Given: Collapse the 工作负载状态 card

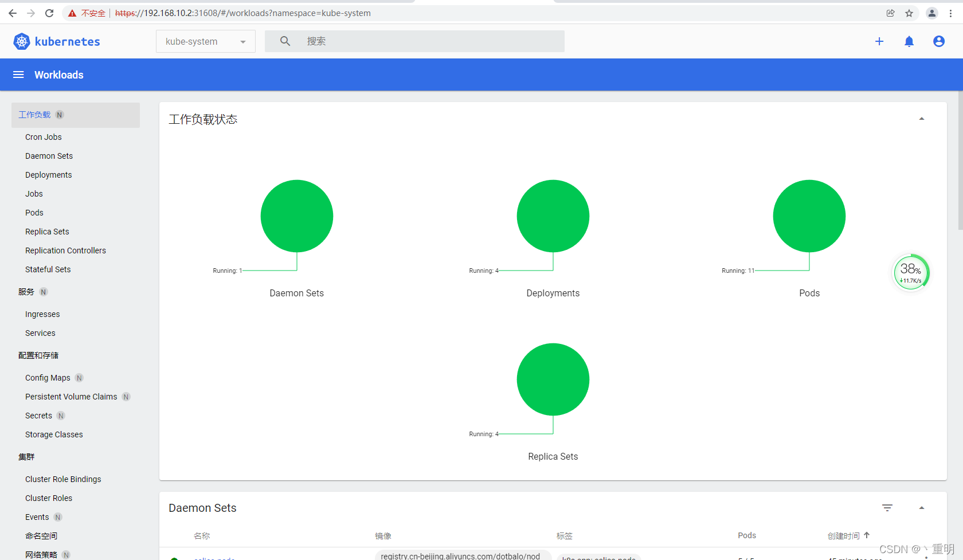Looking at the screenshot, I should [x=922, y=119].
